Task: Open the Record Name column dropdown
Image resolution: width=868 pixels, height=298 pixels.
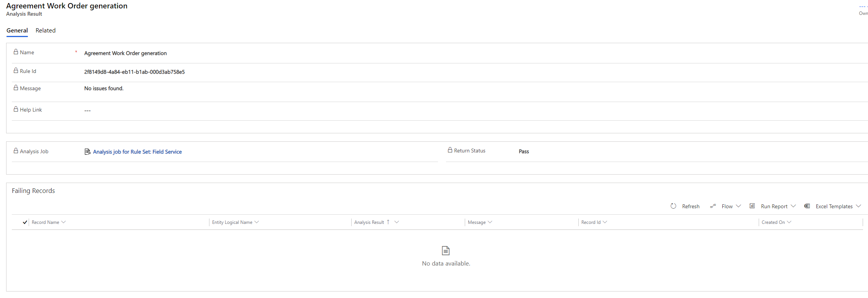Action: point(63,222)
